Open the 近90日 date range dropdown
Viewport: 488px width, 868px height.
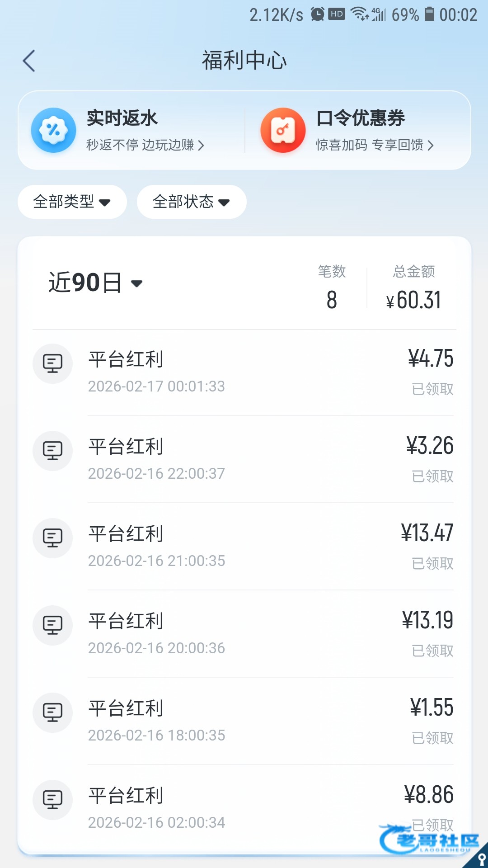point(95,283)
